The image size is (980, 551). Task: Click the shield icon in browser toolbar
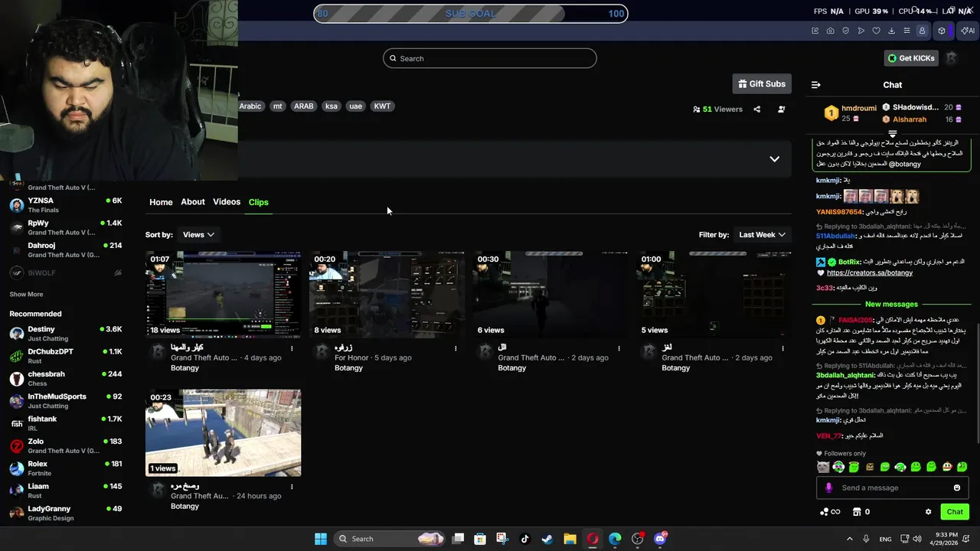pyautogui.click(x=845, y=31)
